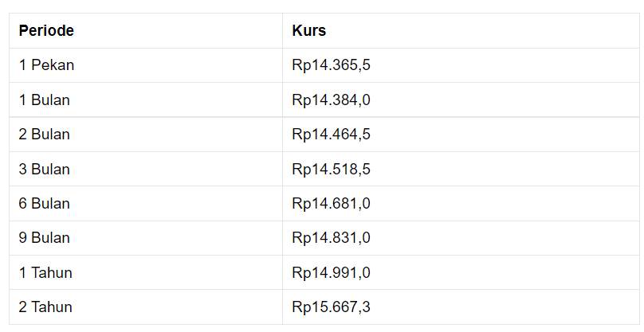This screenshot has height=332, width=644.
Task: Select the Rp14.365,5 rate cell
Action: tap(461, 65)
